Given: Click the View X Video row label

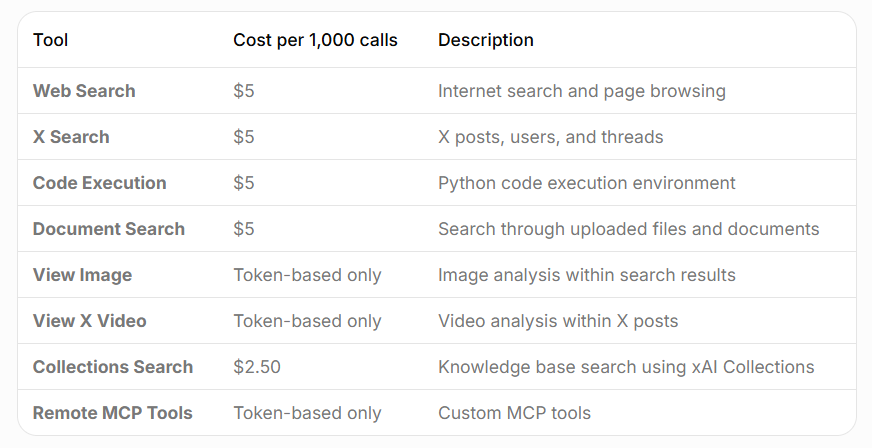Looking at the screenshot, I should [x=89, y=321].
